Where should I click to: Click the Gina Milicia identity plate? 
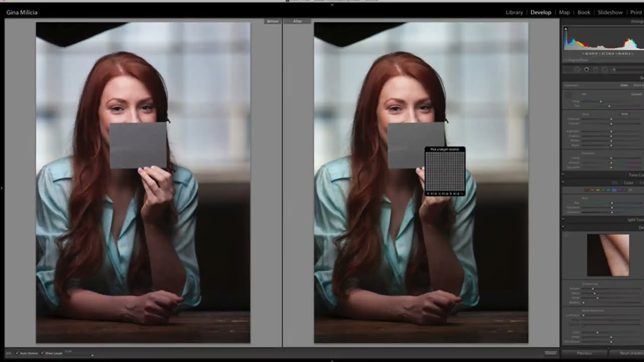coord(22,12)
